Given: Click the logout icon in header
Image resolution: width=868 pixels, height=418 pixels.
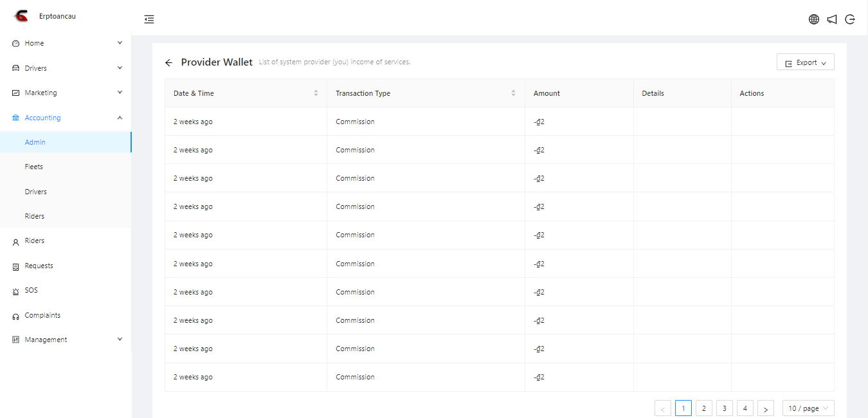Looking at the screenshot, I should pyautogui.click(x=850, y=19).
